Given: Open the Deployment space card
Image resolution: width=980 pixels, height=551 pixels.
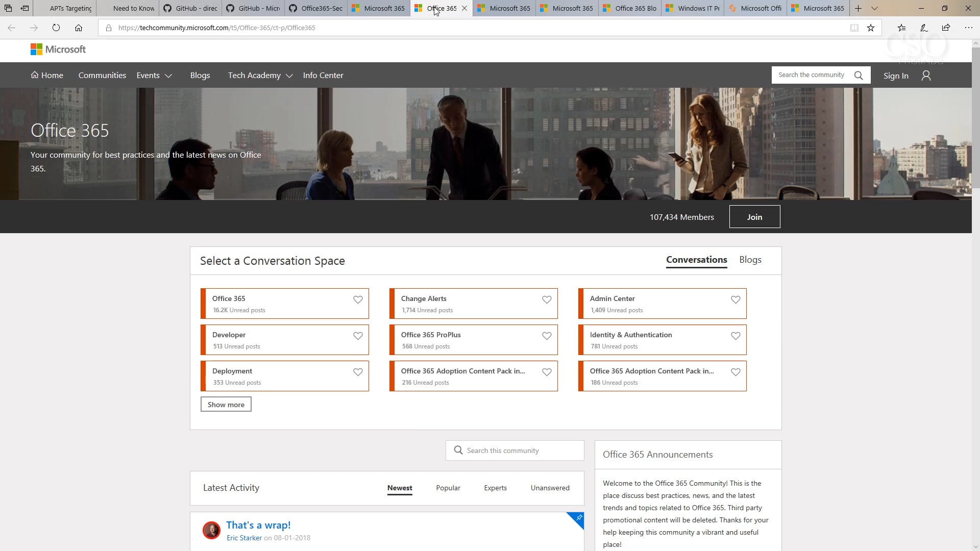Looking at the screenshot, I should click(x=285, y=376).
